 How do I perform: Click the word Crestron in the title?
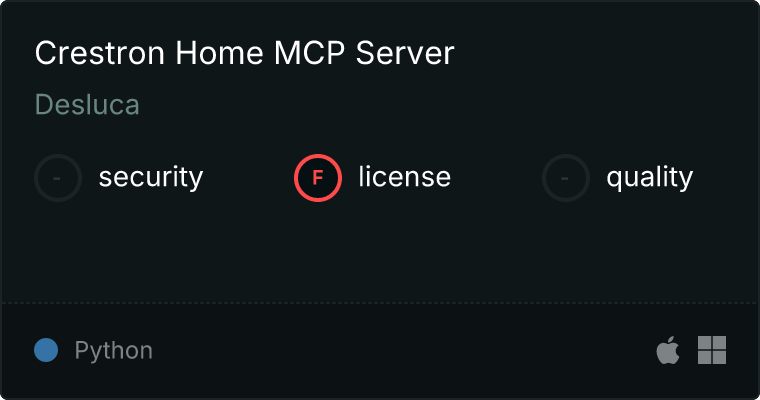coord(100,53)
